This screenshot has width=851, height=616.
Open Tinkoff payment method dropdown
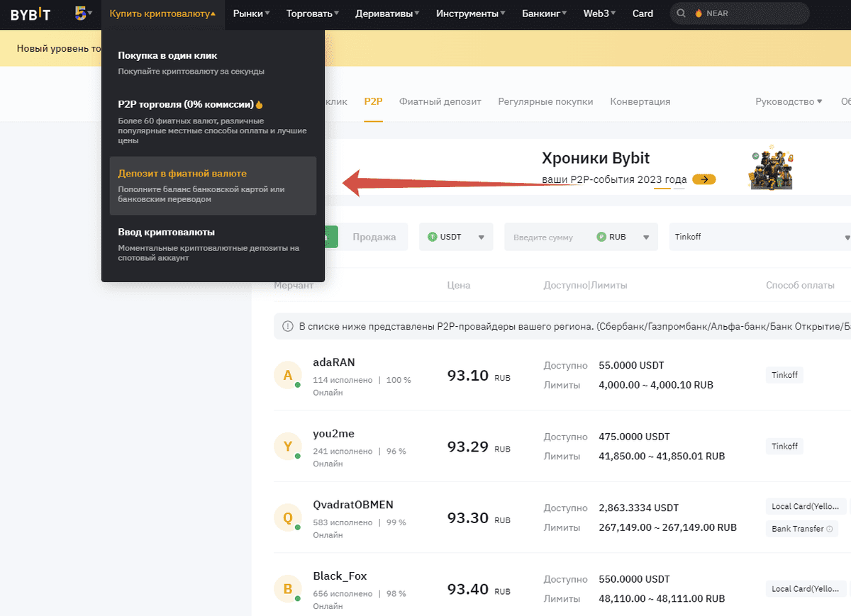(x=760, y=237)
